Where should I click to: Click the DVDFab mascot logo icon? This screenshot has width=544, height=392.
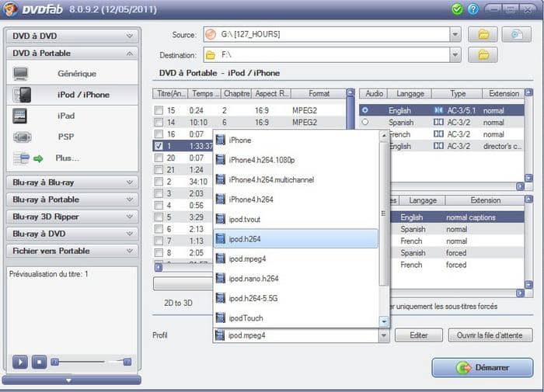tap(9, 9)
